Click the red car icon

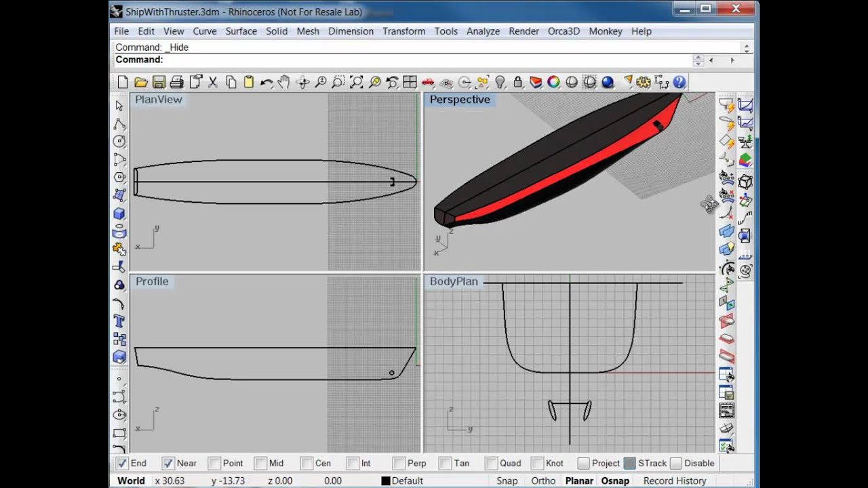(428, 82)
